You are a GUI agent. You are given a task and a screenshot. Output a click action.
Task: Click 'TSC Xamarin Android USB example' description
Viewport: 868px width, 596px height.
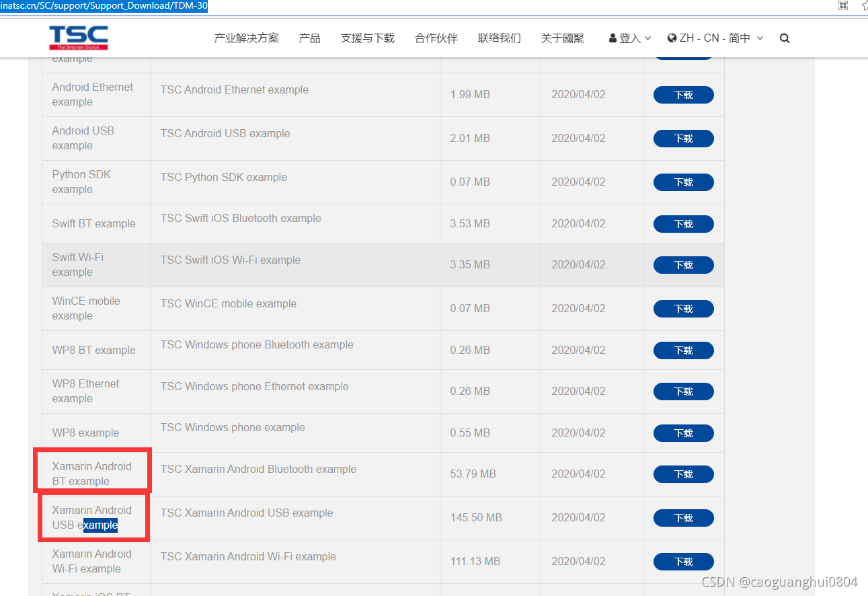point(247,513)
